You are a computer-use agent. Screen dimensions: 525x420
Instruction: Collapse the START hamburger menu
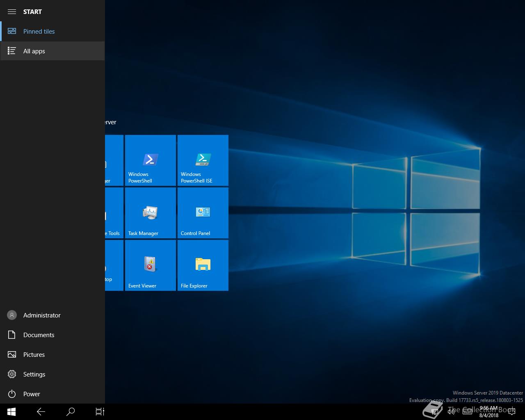12,11
